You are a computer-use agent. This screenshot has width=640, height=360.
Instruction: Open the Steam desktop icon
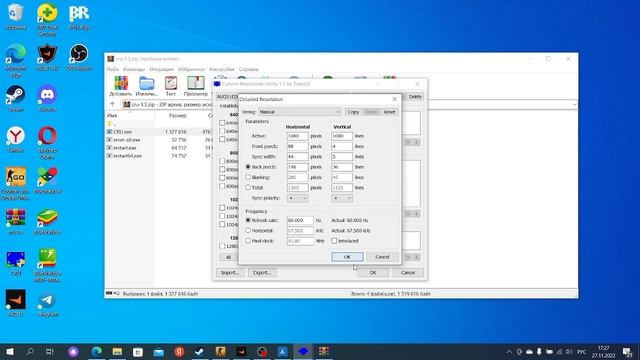point(16,98)
